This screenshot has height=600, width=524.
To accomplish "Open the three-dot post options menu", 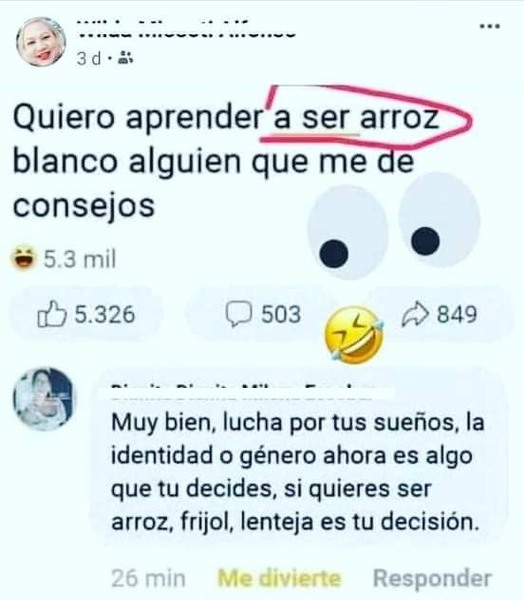I will tap(490, 26).
